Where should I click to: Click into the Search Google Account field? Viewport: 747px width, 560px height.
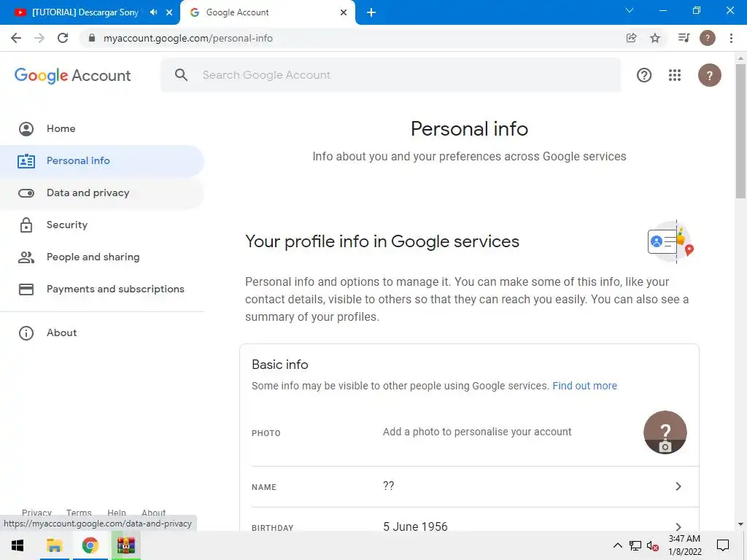tap(391, 75)
